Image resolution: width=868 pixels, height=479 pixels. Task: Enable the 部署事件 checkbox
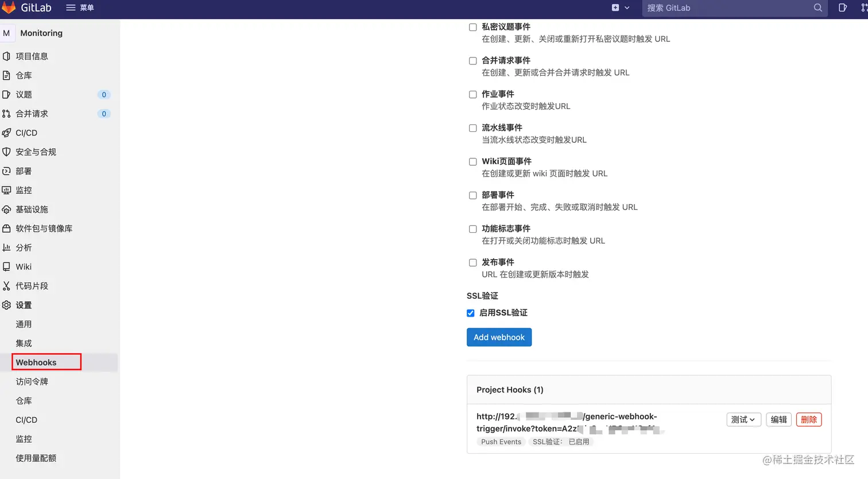(x=472, y=196)
